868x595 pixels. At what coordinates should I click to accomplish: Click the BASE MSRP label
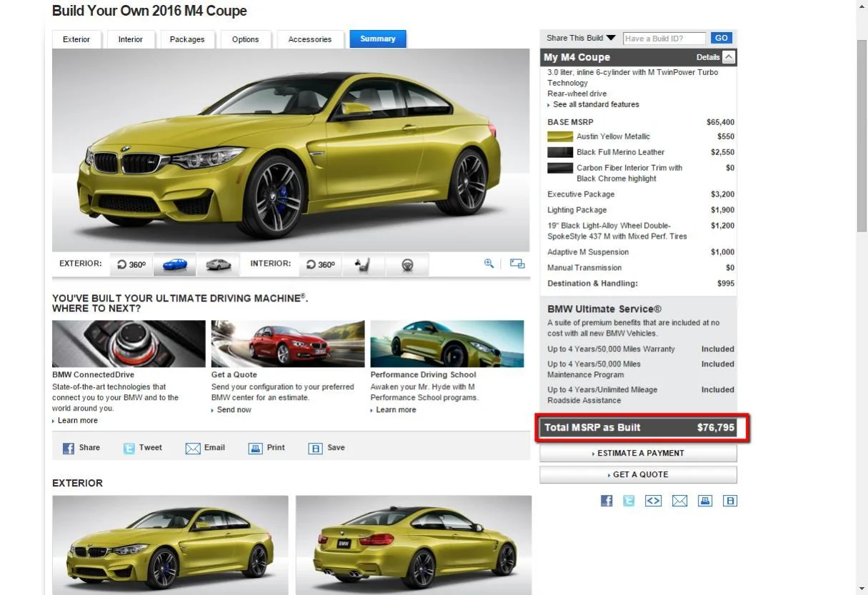click(x=570, y=122)
